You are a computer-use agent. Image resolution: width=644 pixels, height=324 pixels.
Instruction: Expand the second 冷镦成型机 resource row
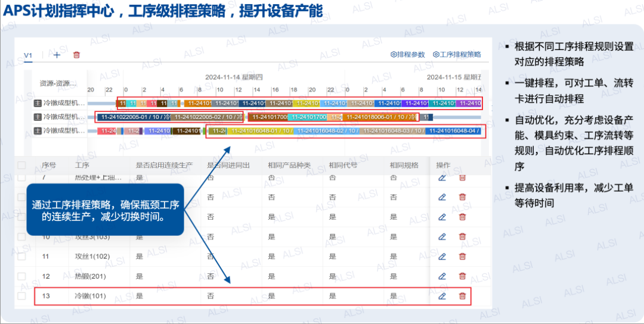coord(37,117)
